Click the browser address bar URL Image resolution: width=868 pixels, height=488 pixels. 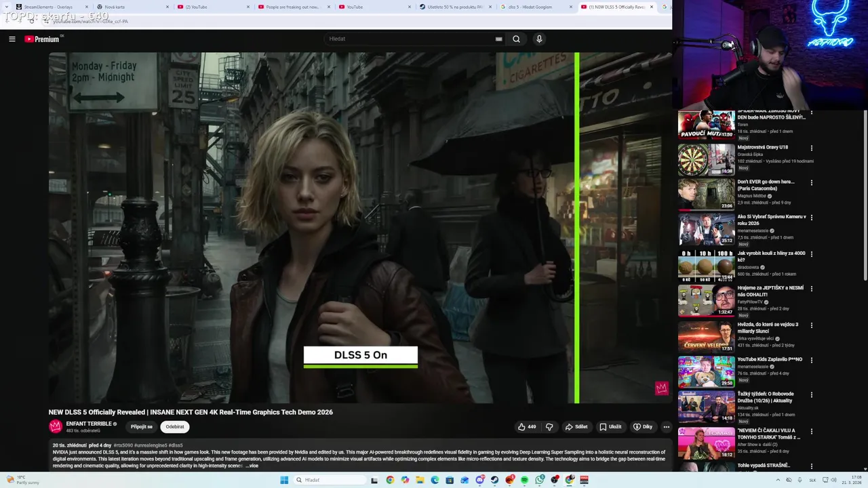pyautogui.click(x=90, y=21)
